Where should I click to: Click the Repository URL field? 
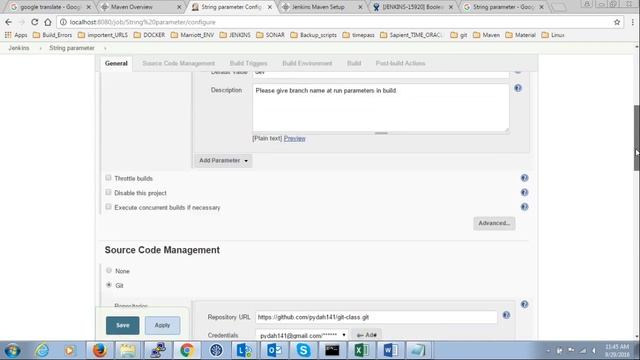point(376,317)
